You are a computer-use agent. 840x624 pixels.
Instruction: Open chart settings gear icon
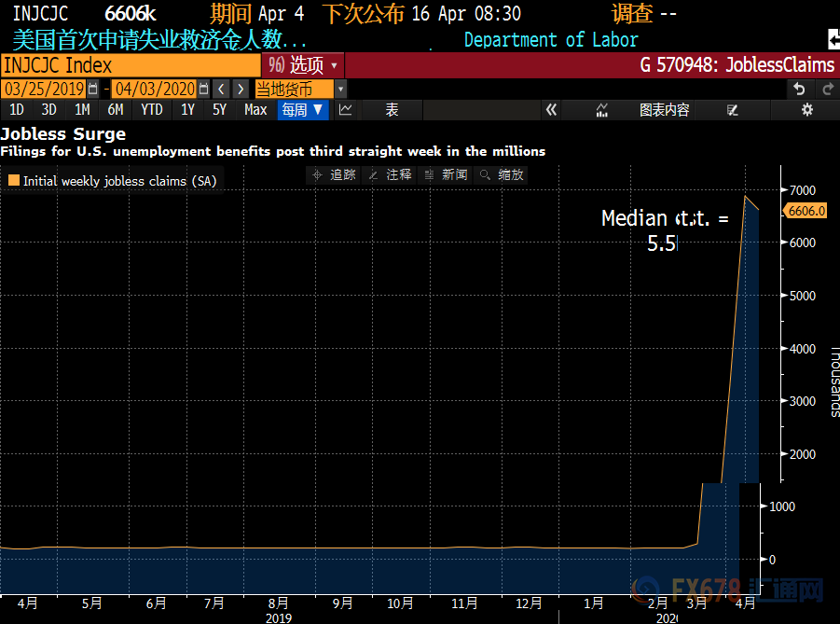[x=807, y=110]
